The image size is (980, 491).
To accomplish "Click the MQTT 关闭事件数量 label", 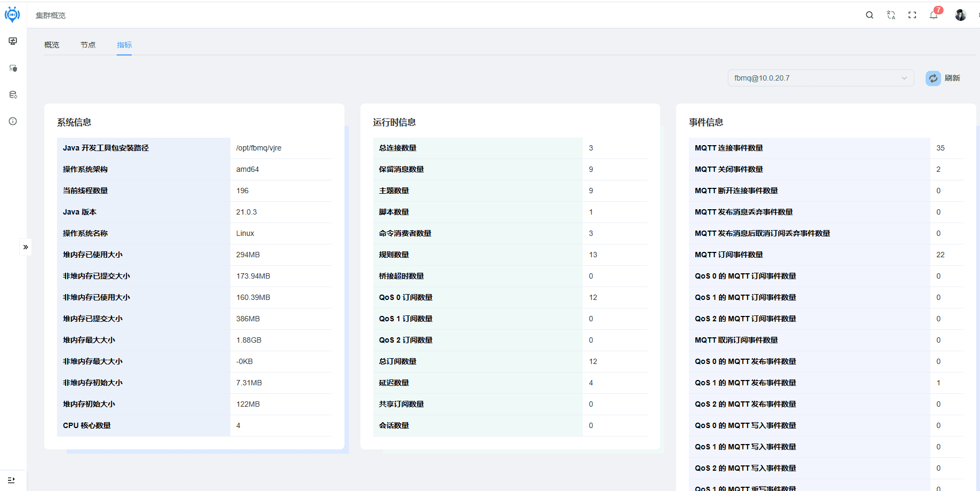I will (729, 169).
